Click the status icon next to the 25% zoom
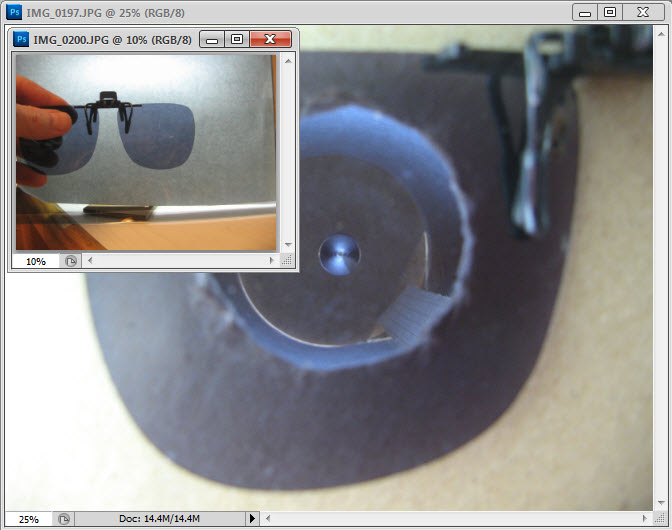Screen dimensions: 672x530 coord(64,519)
